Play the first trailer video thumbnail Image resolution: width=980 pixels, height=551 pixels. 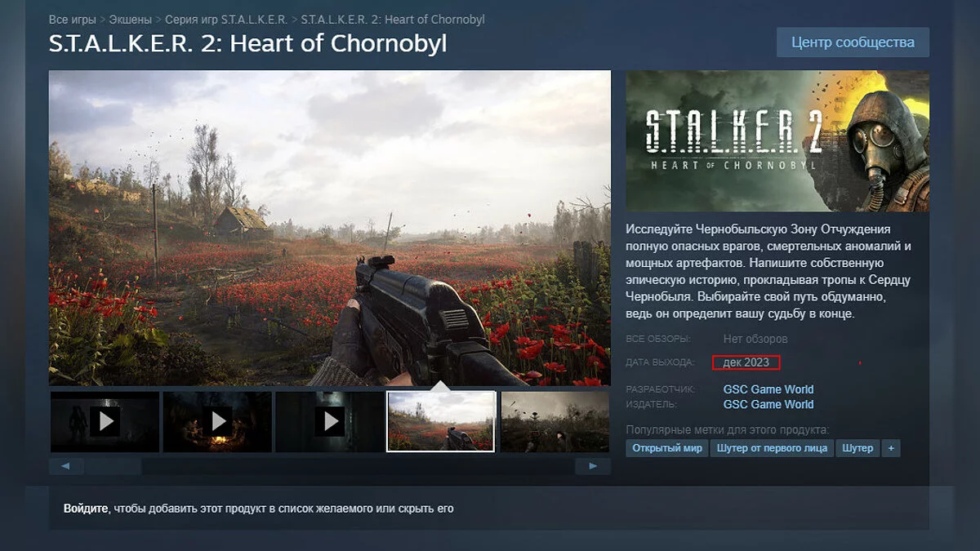pyautogui.click(x=105, y=422)
